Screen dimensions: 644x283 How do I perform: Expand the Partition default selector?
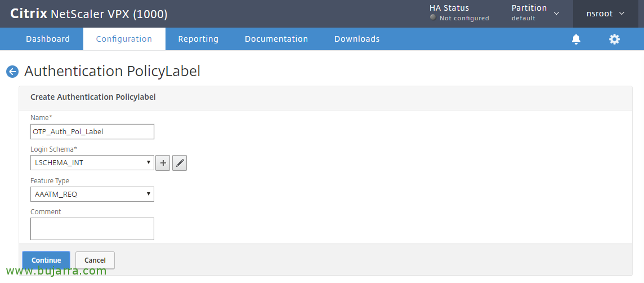click(x=535, y=13)
